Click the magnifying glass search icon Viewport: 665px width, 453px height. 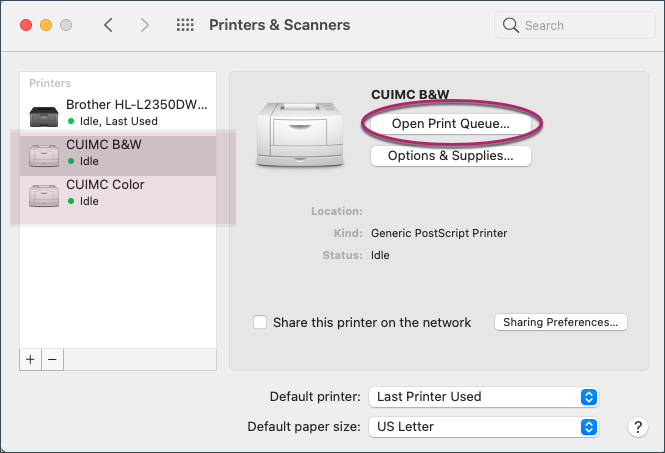pyautogui.click(x=511, y=25)
